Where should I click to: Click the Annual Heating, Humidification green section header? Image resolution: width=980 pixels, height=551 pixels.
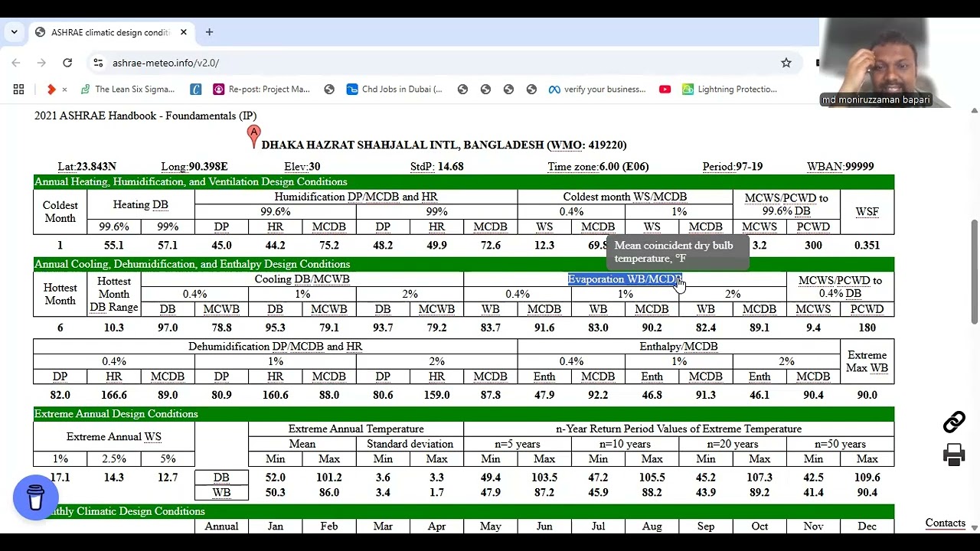point(463,181)
